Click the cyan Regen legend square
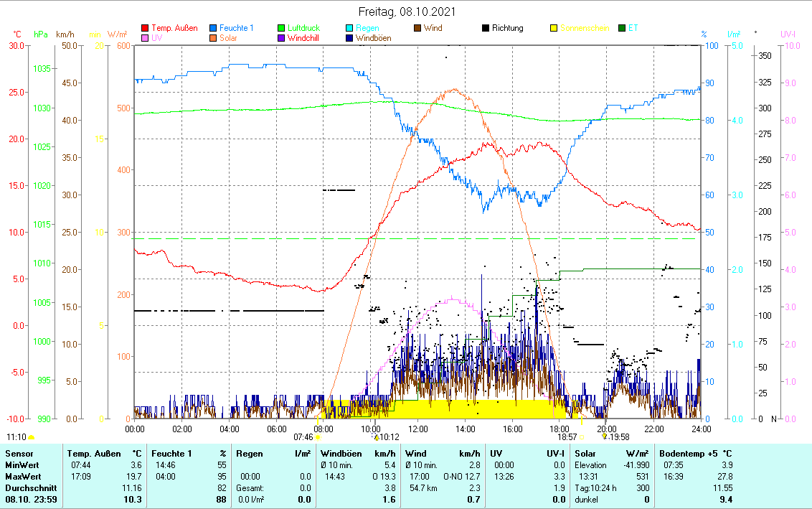 tap(350, 28)
